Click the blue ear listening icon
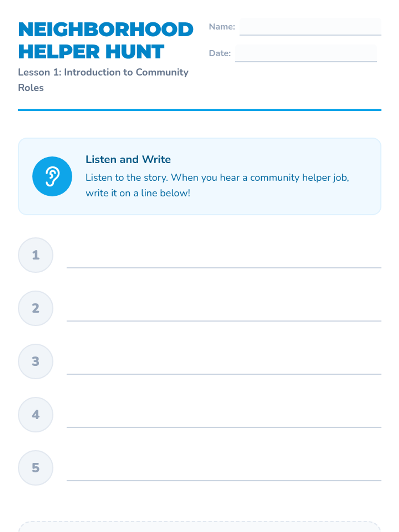The image size is (399, 532). pos(52,176)
